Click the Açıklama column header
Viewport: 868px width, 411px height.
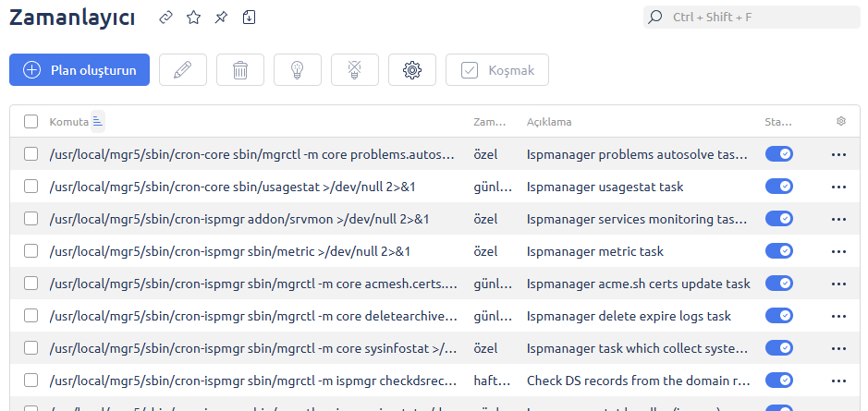coord(549,122)
